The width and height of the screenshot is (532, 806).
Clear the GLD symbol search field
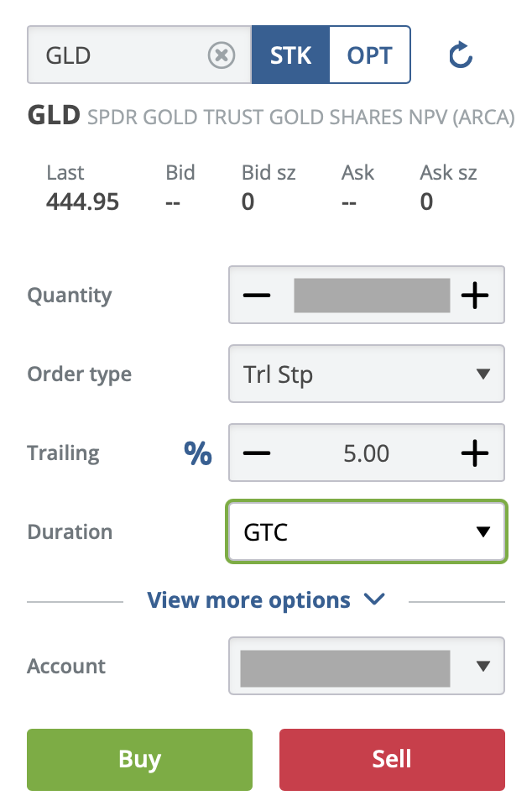pyautogui.click(x=221, y=55)
